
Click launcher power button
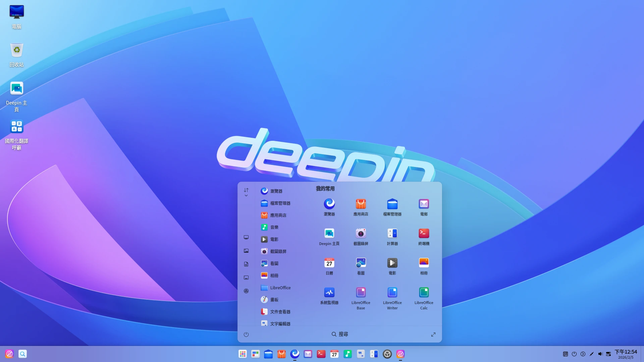click(246, 335)
